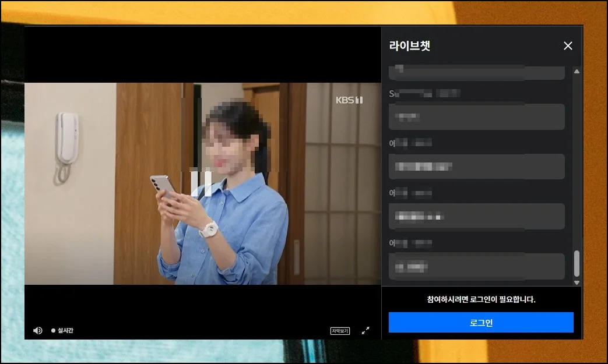Image resolution: width=608 pixels, height=364 pixels.
Task: Click the empty scrollbar track above the thumb
Action: tap(577, 163)
